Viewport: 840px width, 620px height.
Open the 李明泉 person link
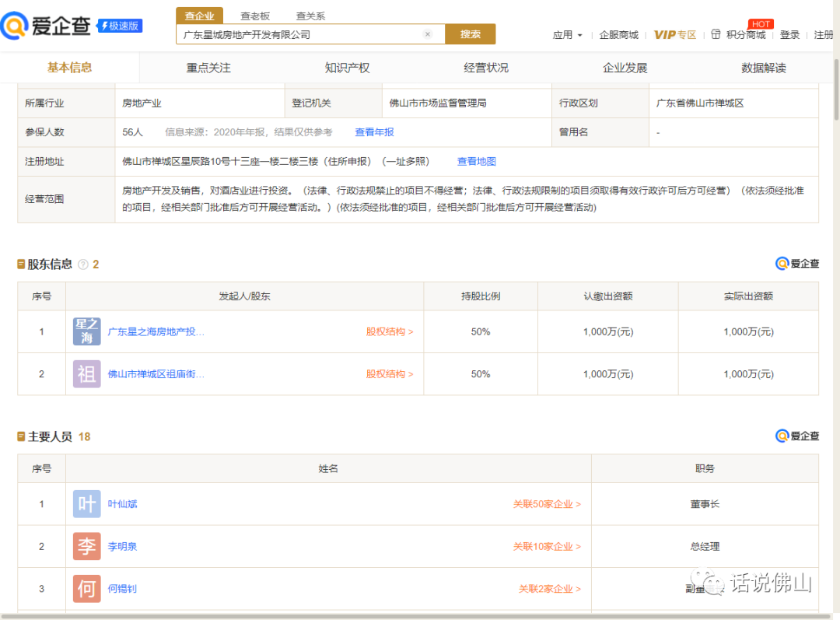[122, 547]
